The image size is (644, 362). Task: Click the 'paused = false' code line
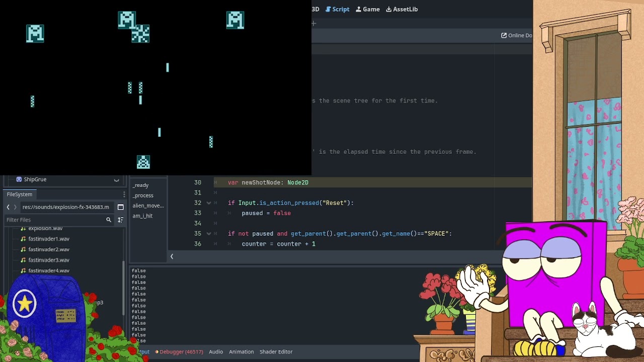pos(266,213)
